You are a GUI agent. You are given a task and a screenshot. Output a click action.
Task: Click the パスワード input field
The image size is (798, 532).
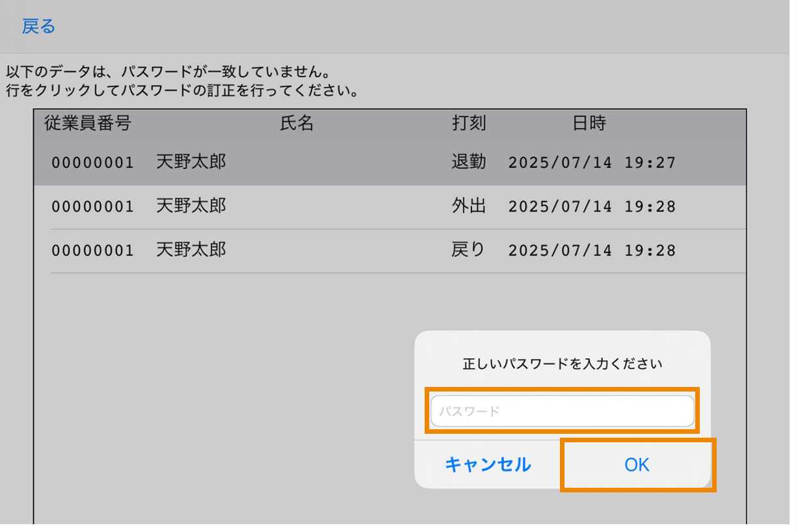(563, 410)
